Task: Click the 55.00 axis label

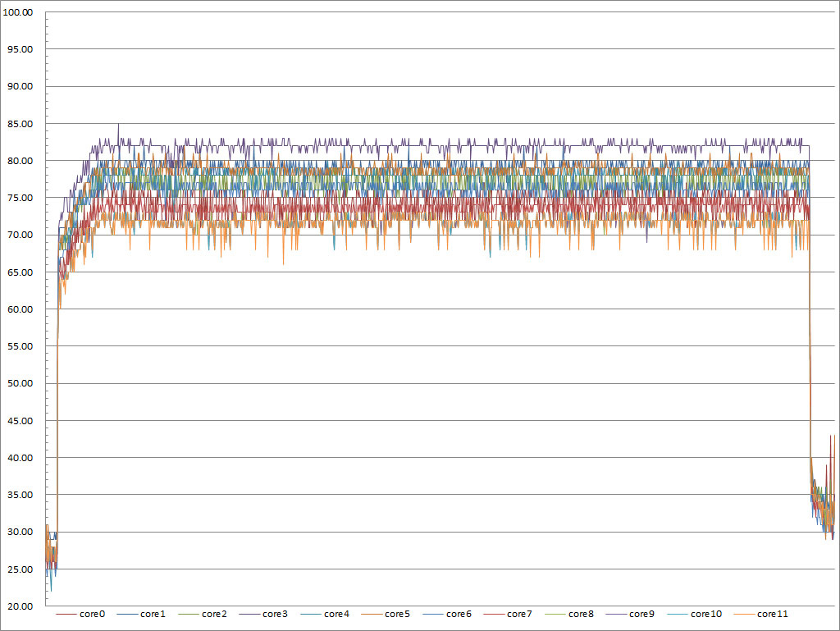Action: (x=20, y=346)
